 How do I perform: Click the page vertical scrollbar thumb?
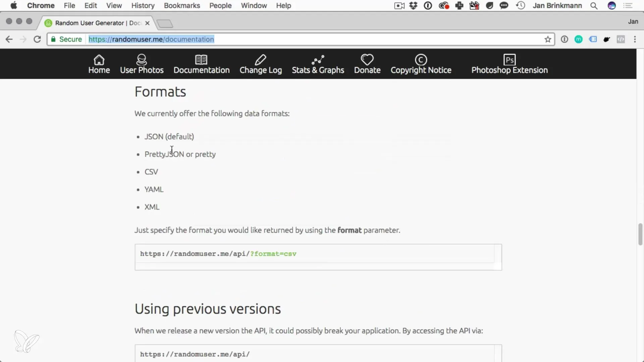pos(640,234)
